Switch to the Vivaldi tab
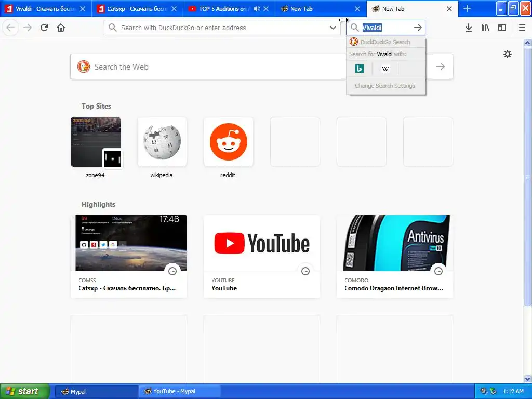 [x=46, y=9]
